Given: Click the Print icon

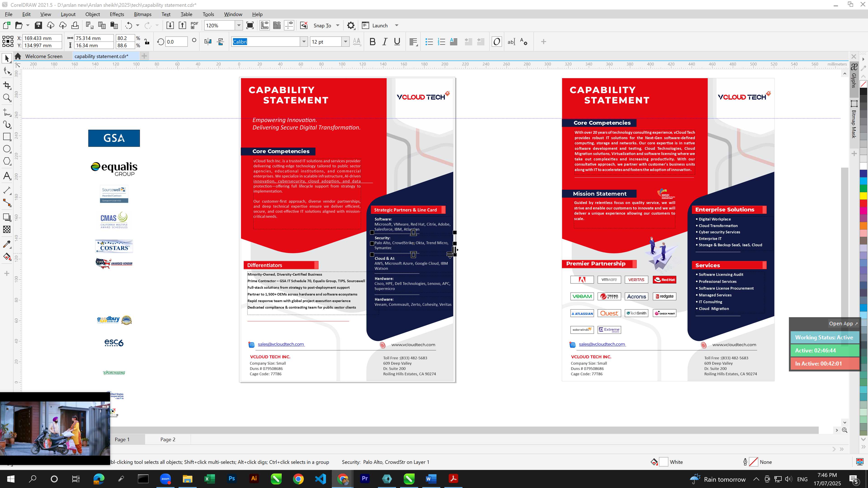Looking at the screenshot, I should pos(75,25).
